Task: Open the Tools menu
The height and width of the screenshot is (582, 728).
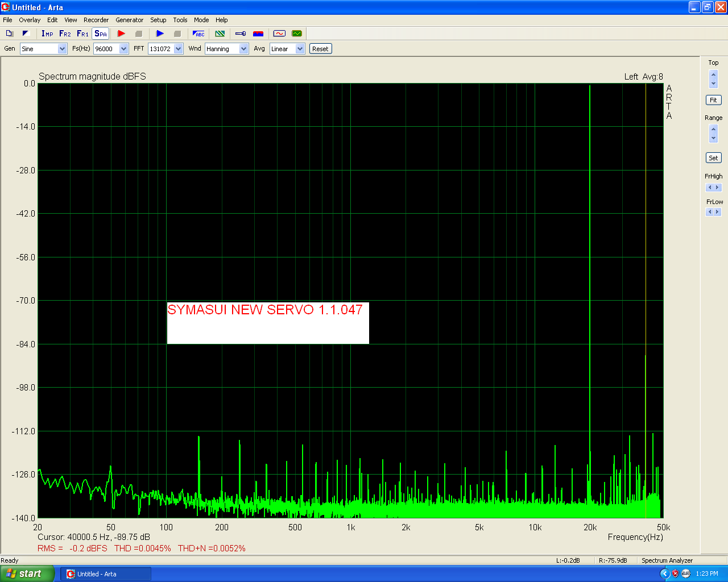Action: [180, 20]
